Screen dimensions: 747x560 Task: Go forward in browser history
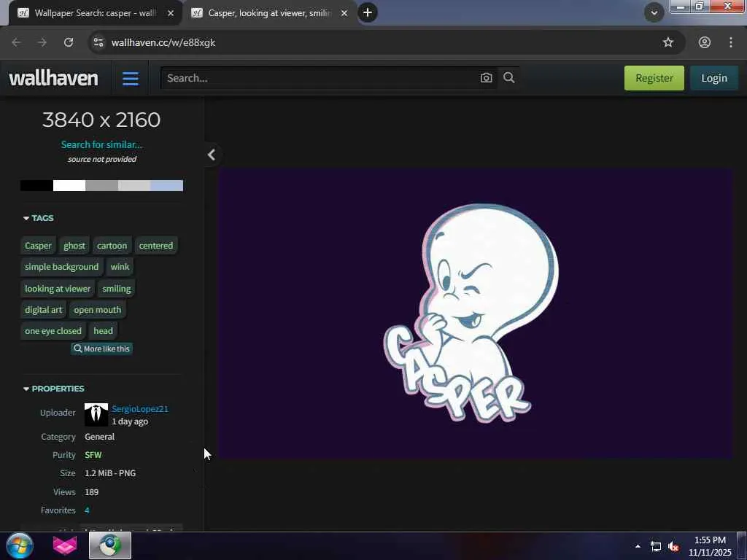tap(42, 42)
